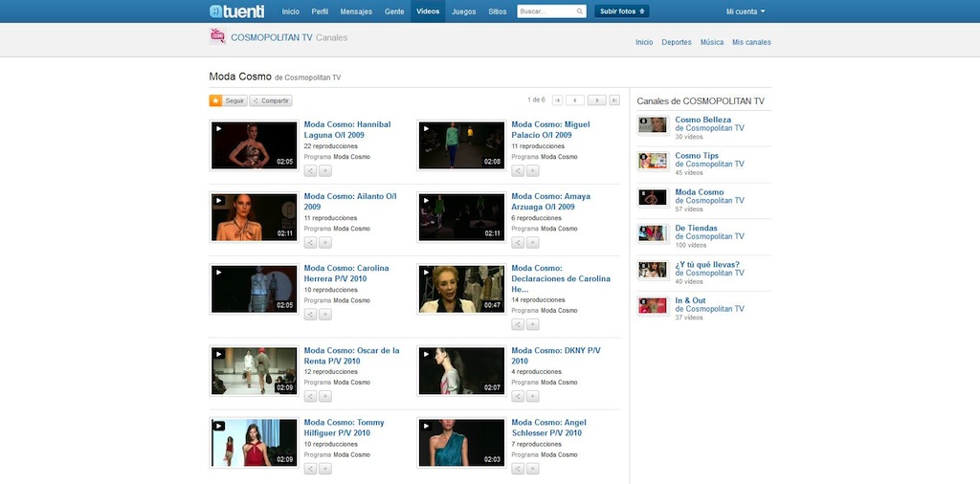Add Hannibal Laguna O/I 2009 video with plus icon
Screen dimensions: 980x484
click(x=325, y=170)
